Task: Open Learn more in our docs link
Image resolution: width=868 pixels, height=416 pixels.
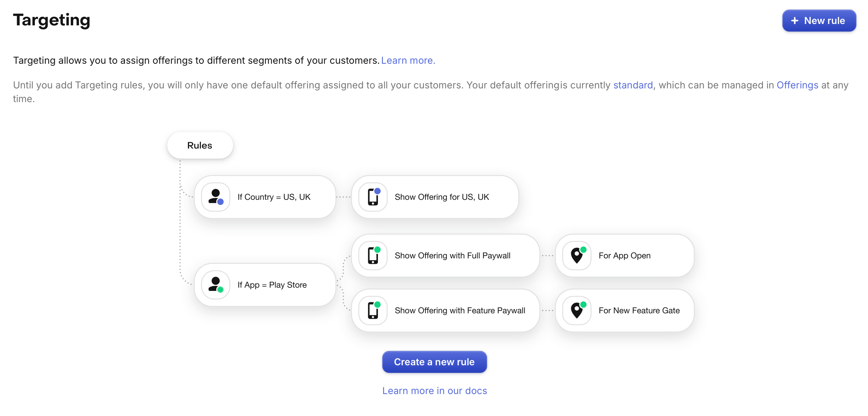Action: (434, 391)
